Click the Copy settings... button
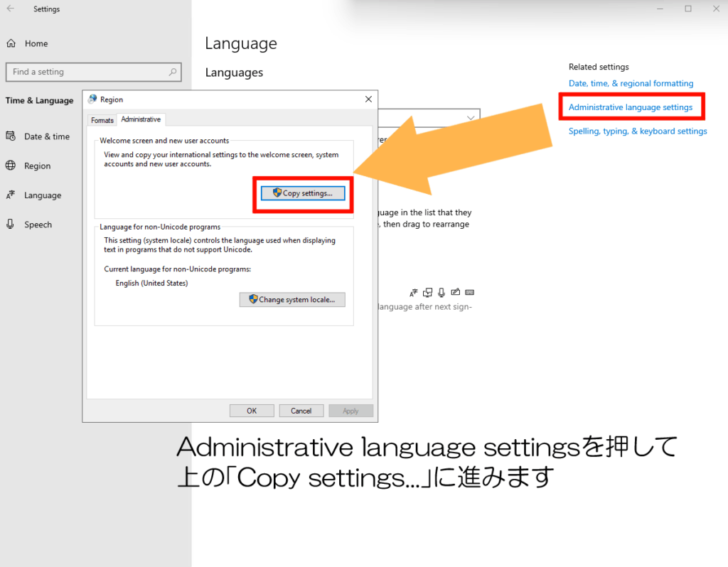This screenshot has width=728, height=567. coord(303,193)
